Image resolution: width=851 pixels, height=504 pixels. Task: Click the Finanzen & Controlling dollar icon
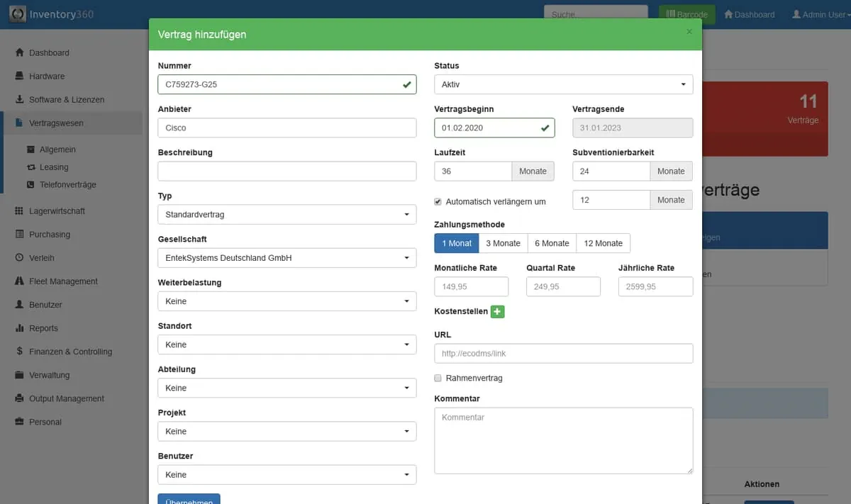point(20,352)
